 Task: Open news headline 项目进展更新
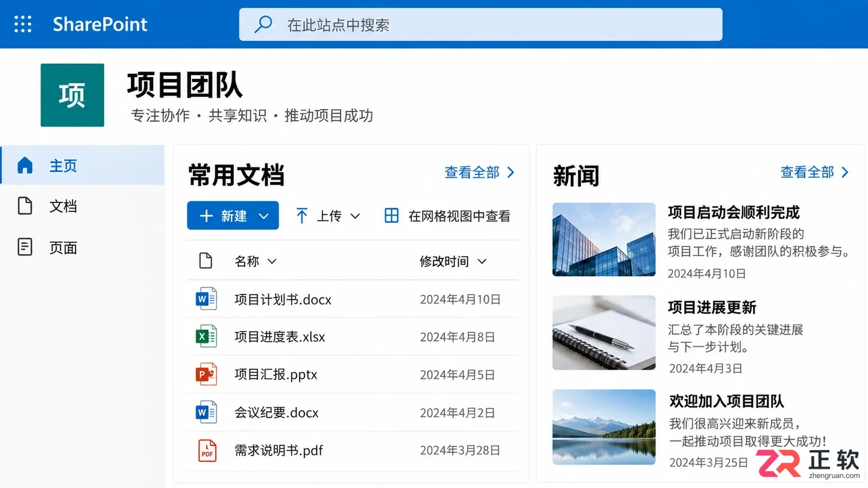[x=712, y=307]
